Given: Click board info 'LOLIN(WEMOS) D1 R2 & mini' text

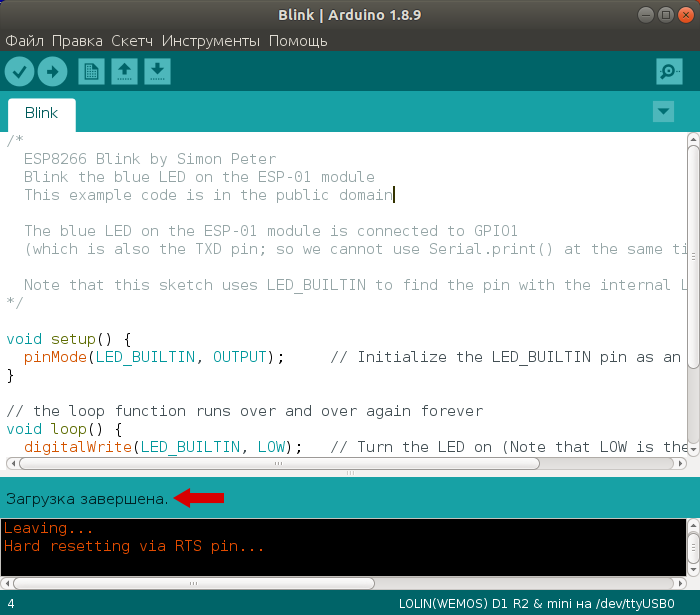Looking at the screenshot, I should coord(486,604).
